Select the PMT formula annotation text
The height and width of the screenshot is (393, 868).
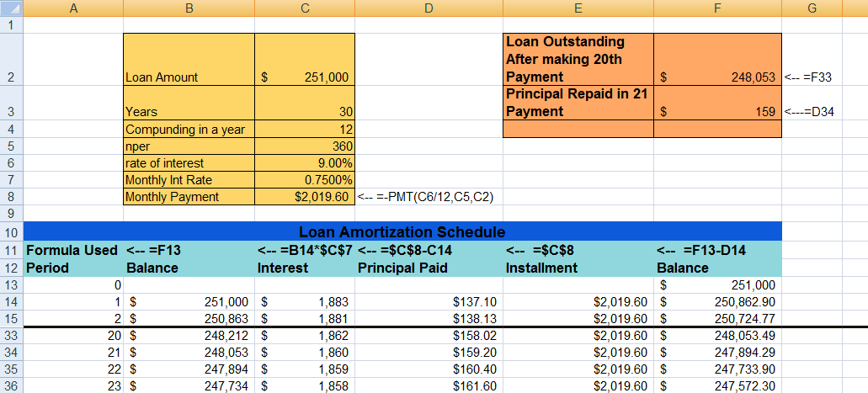425,197
